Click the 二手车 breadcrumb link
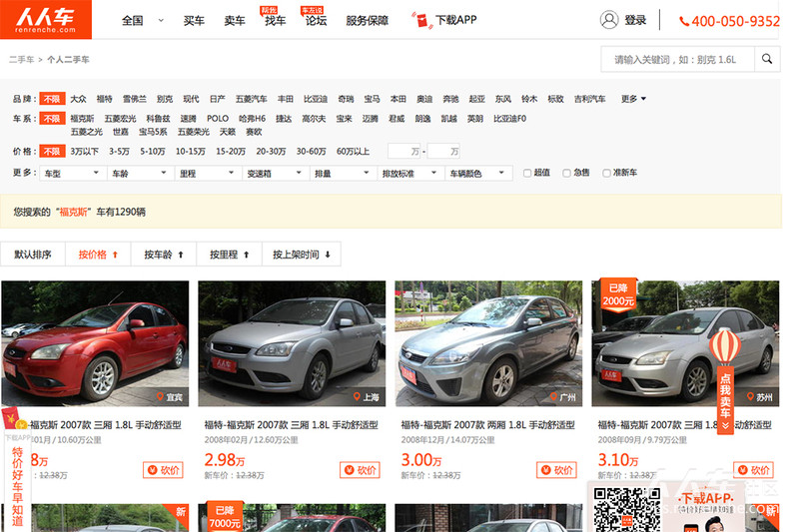This screenshot has width=799, height=532. tap(21, 60)
